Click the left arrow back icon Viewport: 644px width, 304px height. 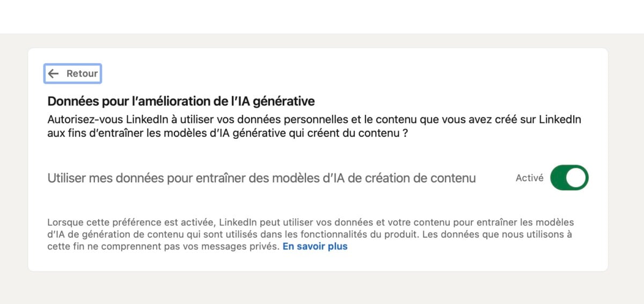(x=53, y=74)
